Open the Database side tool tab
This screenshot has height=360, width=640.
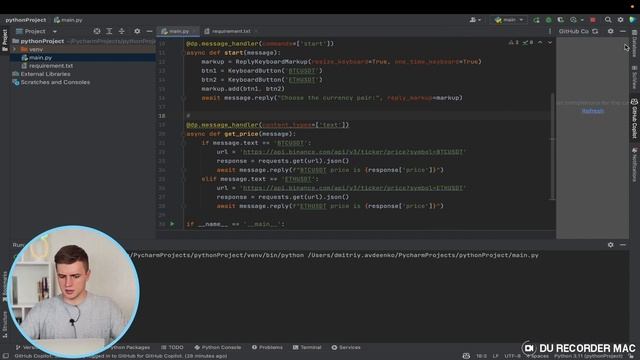634,44
